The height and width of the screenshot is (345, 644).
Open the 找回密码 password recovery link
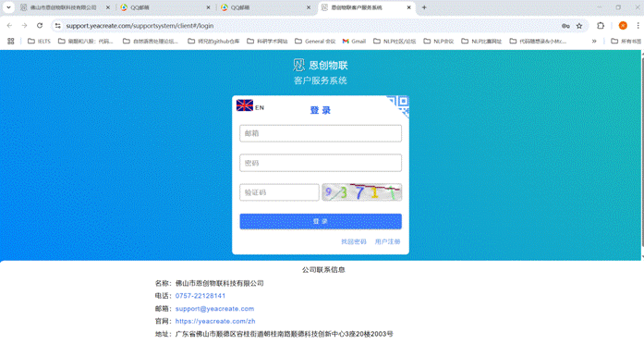[354, 241]
